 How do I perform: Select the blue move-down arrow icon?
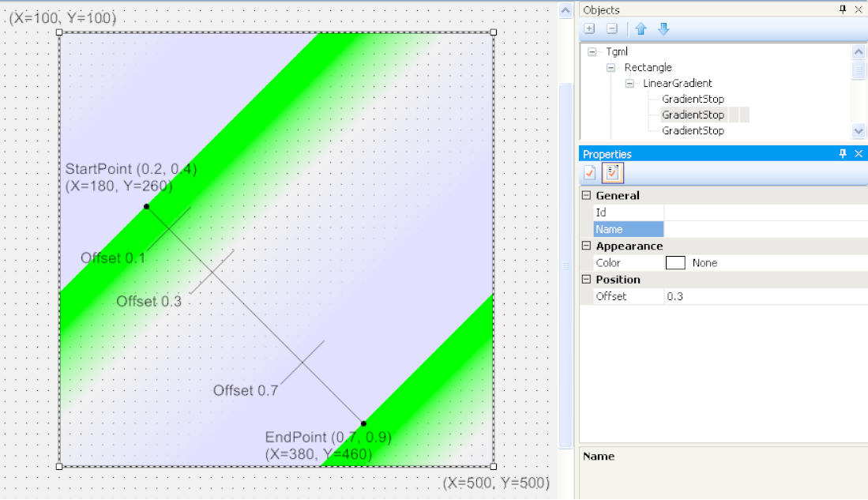pos(663,29)
